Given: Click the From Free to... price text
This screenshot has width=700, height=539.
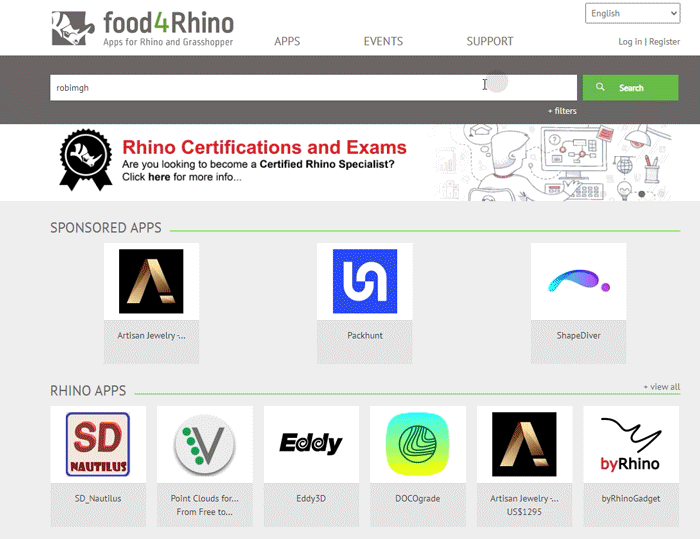Looking at the screenshot, I should [x=204, y=512].
